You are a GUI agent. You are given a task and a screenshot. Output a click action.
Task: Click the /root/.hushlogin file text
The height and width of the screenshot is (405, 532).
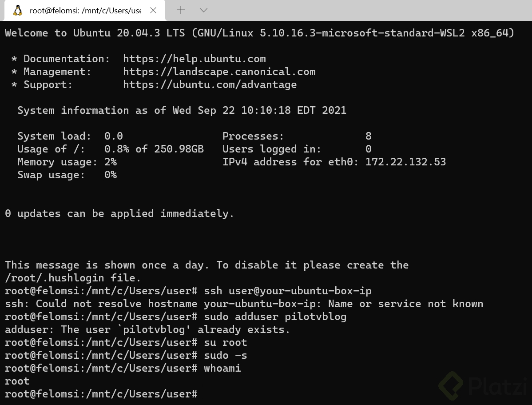click(x=73, y=278)
